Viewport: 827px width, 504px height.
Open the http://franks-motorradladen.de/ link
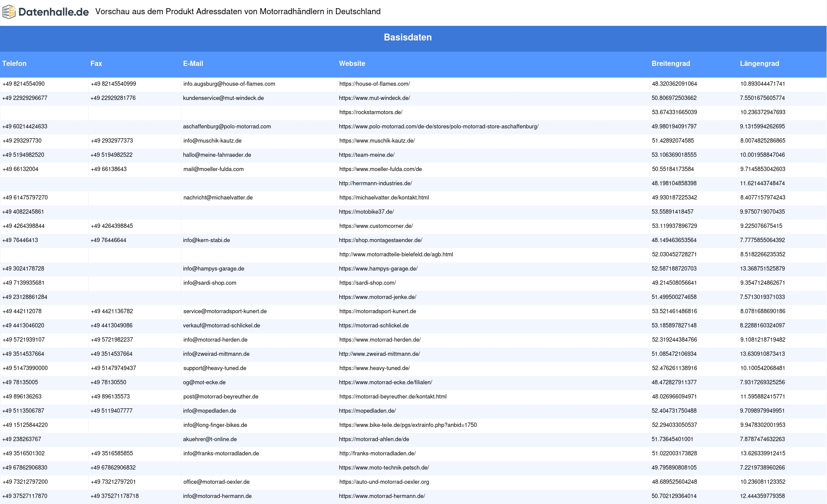(x=377, y=454)
